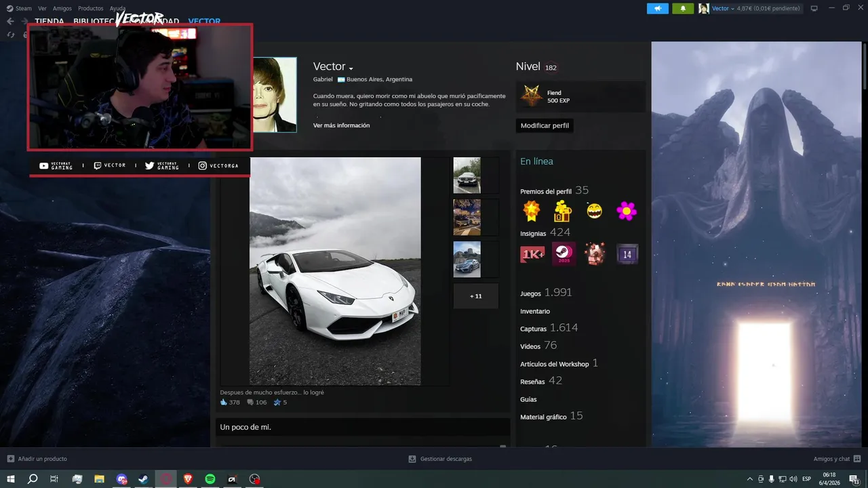Click the laughing face profile award icon
This screenshot has width=868, height=488.
pos(595,211)
